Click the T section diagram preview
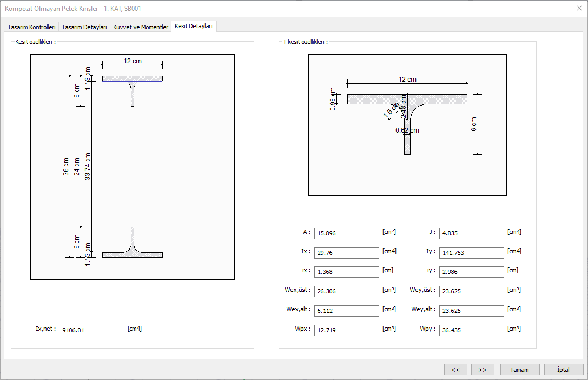 [407, 125]
